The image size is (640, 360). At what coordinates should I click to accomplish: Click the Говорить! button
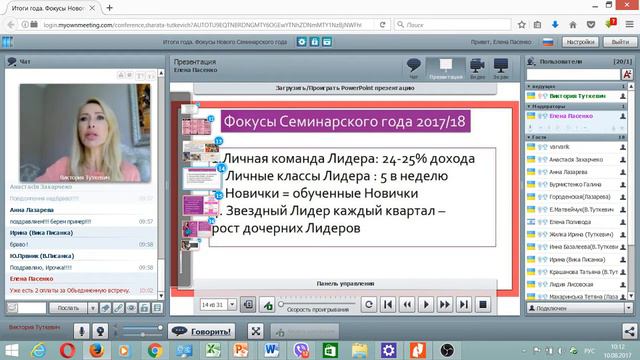[202, 331]
